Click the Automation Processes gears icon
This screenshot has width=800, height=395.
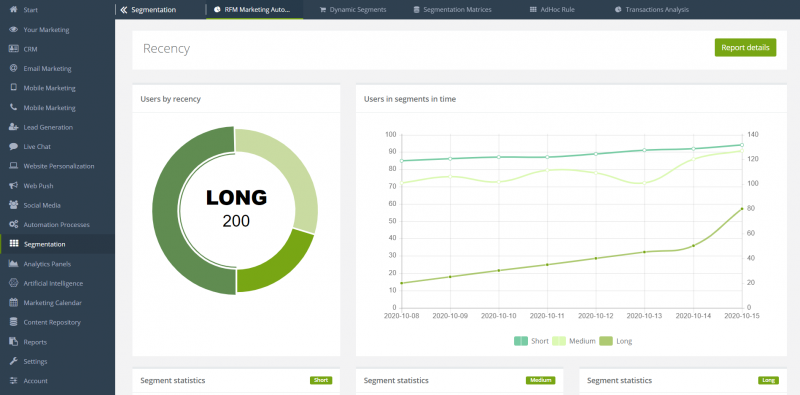(14, 225)
